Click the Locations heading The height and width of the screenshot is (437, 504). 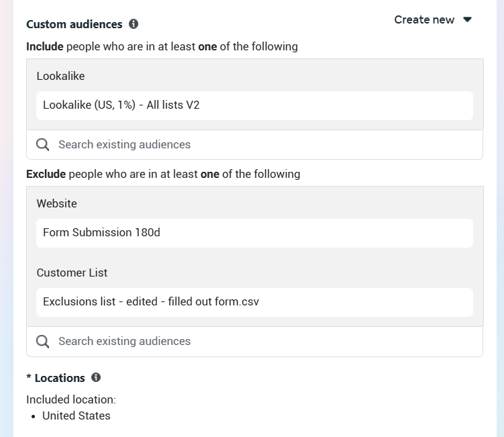[x=60, y=378]
